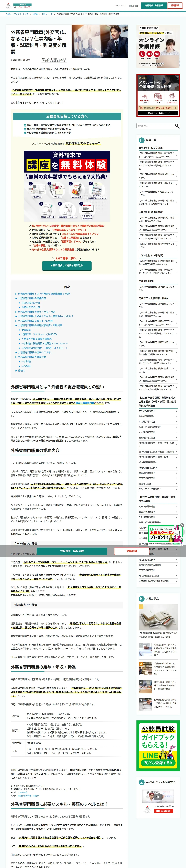The width and height of the screenshot is (186, 868).
Task: Open the 人事院勧告 source link
Action: [23, 792]
